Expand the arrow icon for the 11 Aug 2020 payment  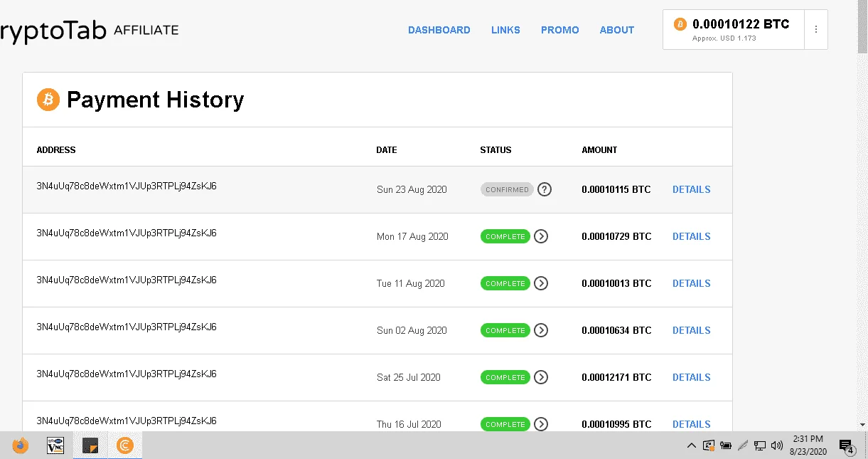click(x=541, y=283)
